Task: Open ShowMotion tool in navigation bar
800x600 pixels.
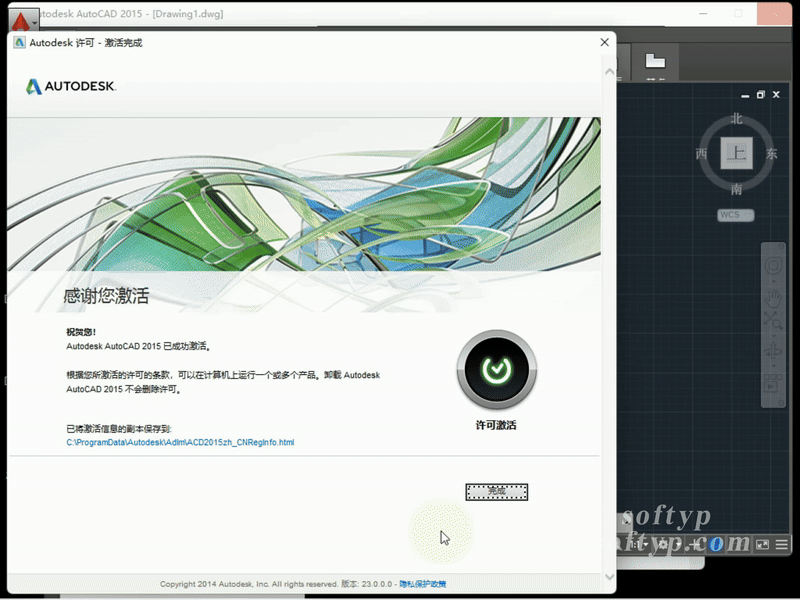Action: click(x=772, y=384)
